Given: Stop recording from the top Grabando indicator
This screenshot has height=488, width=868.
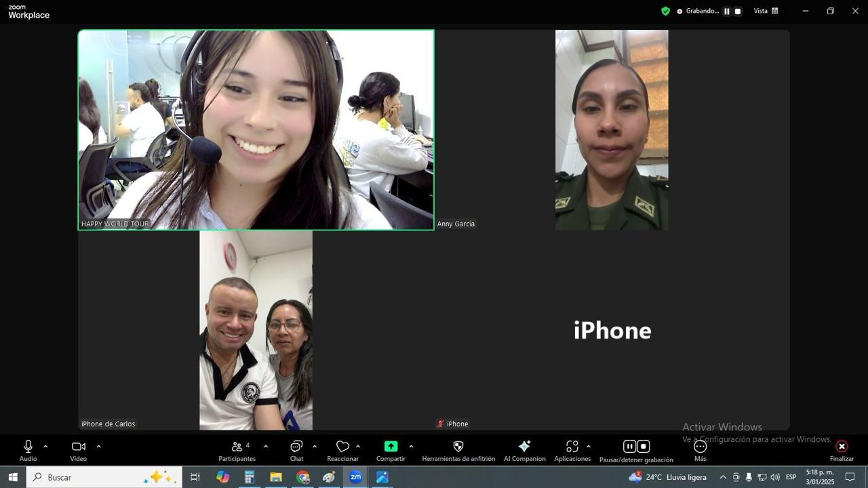Looking at the screenshot, I should coord(738,11).
